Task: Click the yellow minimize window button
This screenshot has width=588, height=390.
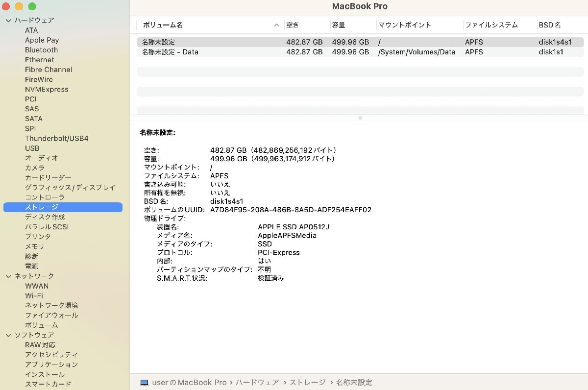Action: click(19, 6)
